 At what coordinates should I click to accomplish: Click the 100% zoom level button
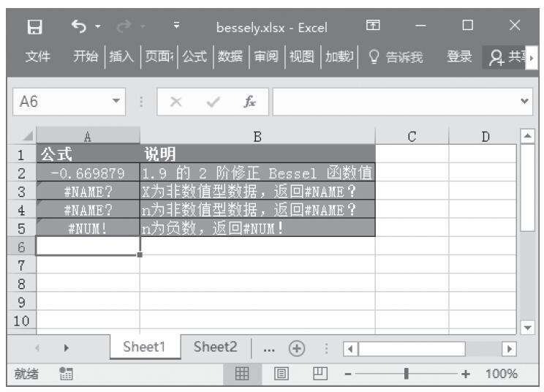pos(502,374)
